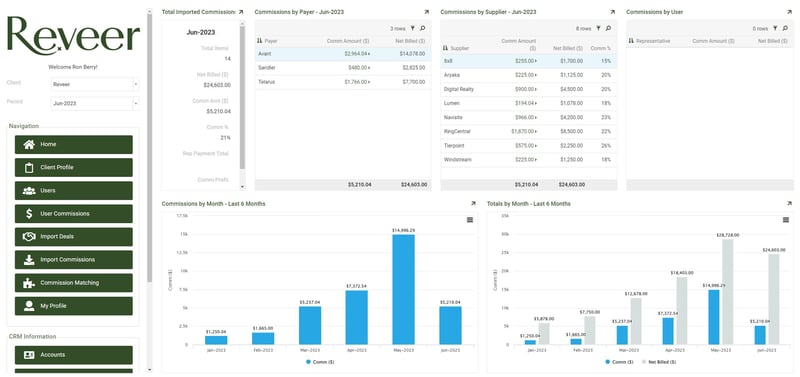800x377 pixels.
Task: Select the Tierpoint supplier row
Action: pos(529,146)
